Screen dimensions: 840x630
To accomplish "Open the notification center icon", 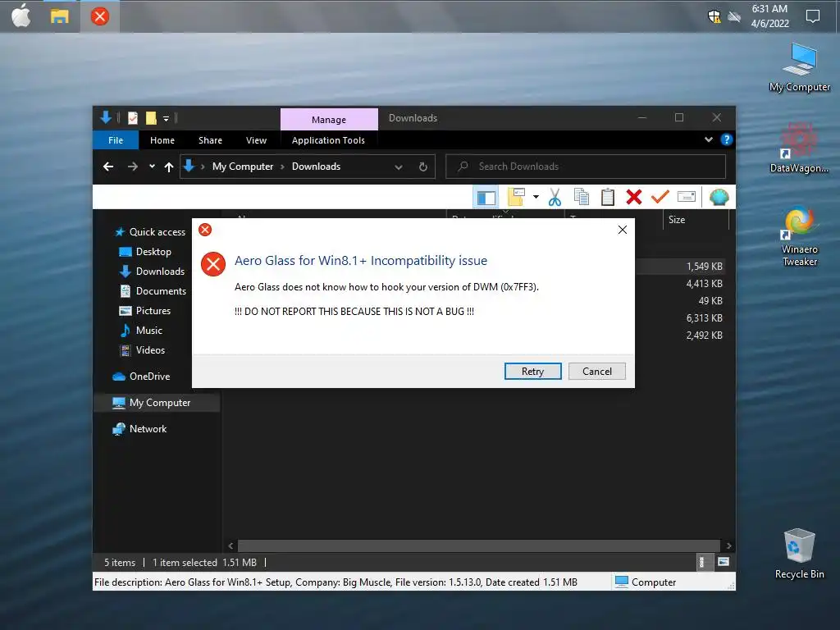I will (x=813, y=16).
